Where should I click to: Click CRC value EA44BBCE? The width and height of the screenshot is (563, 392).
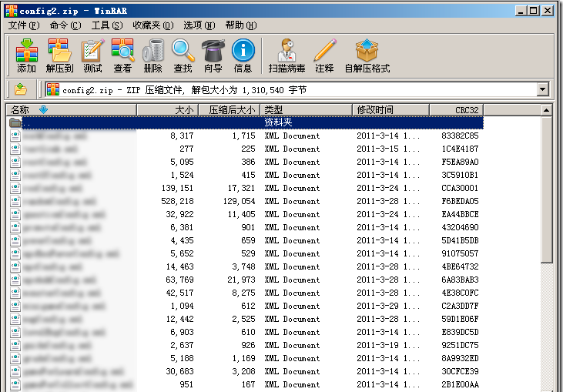(460, 214)
